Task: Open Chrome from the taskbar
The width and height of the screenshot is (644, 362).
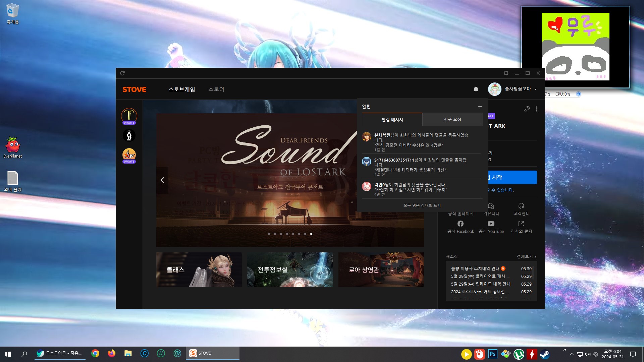Action: click(x=95, y=354)
